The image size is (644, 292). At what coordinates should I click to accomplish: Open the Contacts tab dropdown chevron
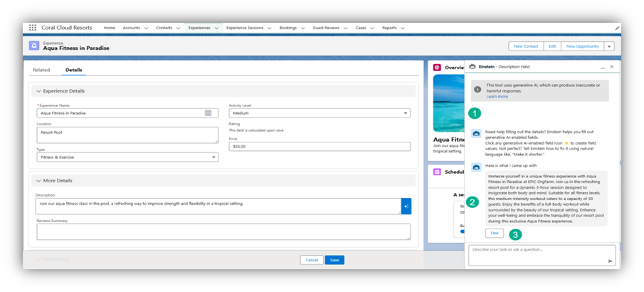click(x=178, y=28)
